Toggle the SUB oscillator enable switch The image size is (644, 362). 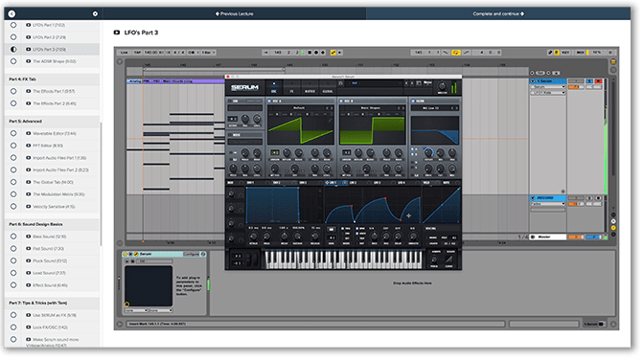click(x=230, y=101)
